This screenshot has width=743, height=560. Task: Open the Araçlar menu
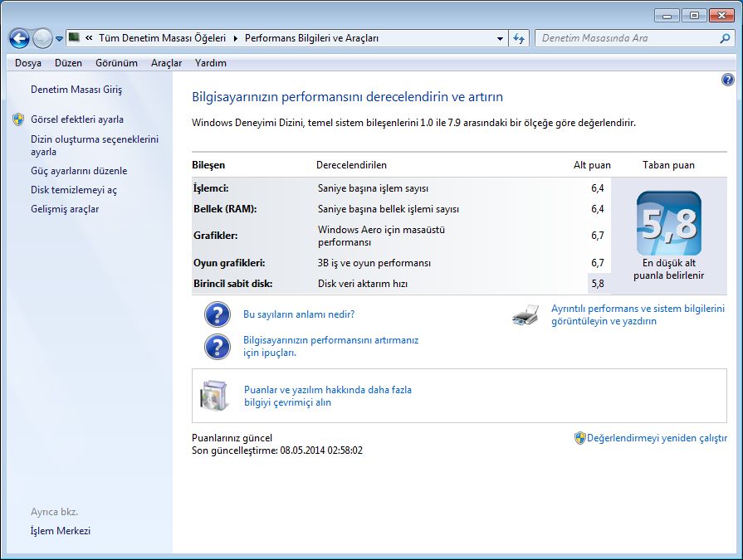(166, 63)
